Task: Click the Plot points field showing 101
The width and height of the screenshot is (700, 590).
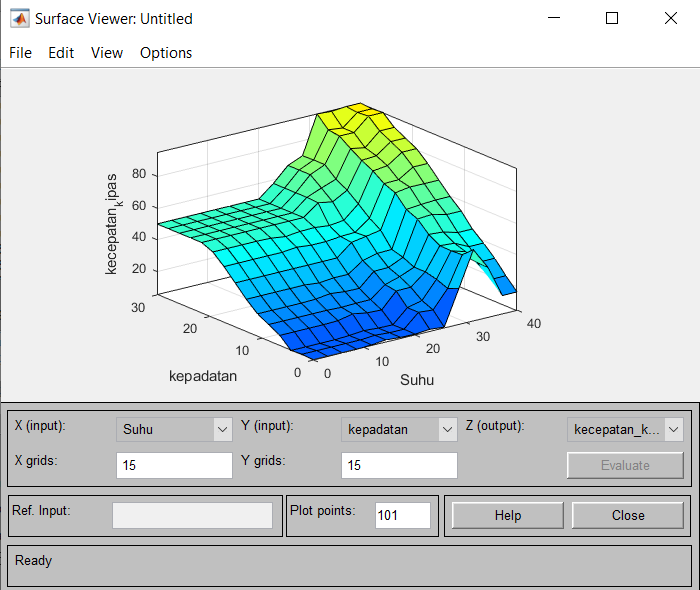Action: point(403,515)
